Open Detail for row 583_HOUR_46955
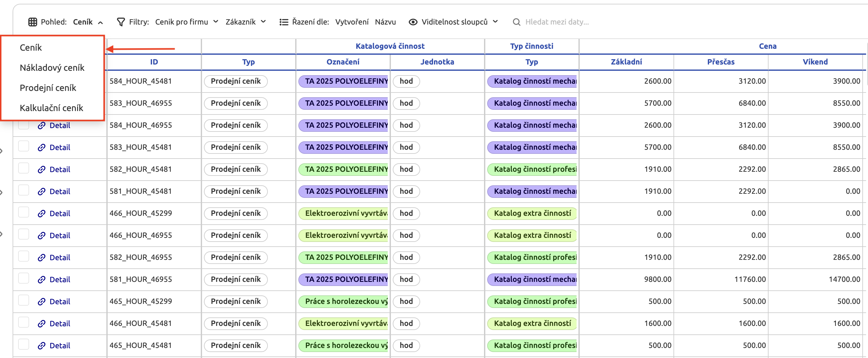This screenshot has height=358, width=868. tap(60, 103)
